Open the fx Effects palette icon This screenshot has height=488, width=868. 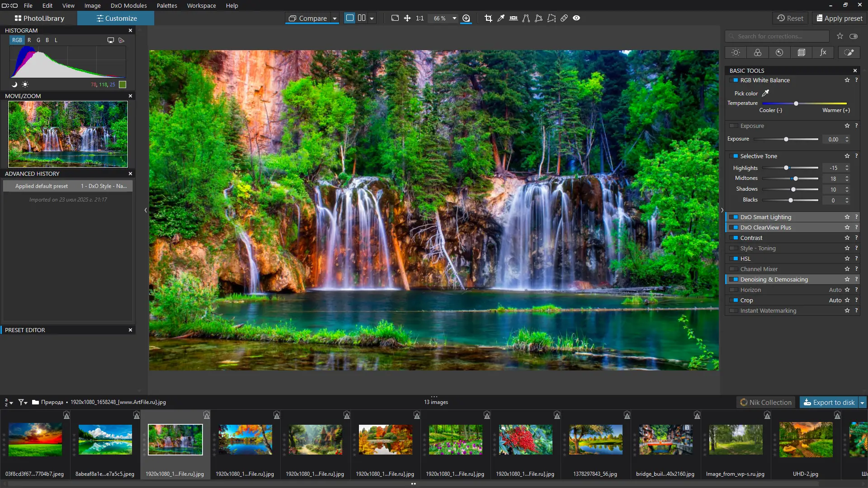click(x=823, y=52)
